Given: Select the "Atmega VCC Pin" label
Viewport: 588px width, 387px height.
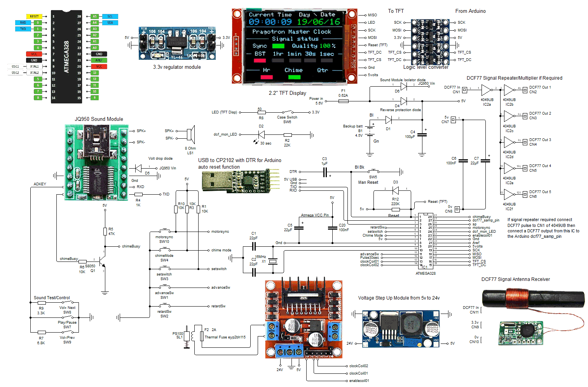Looking at the screenshot, I should 315,215.
